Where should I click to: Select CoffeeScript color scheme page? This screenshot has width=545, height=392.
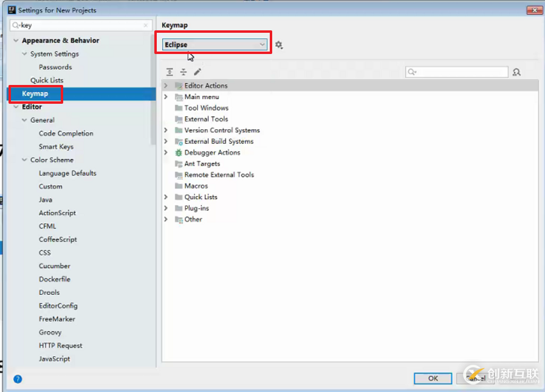point(58,239)
